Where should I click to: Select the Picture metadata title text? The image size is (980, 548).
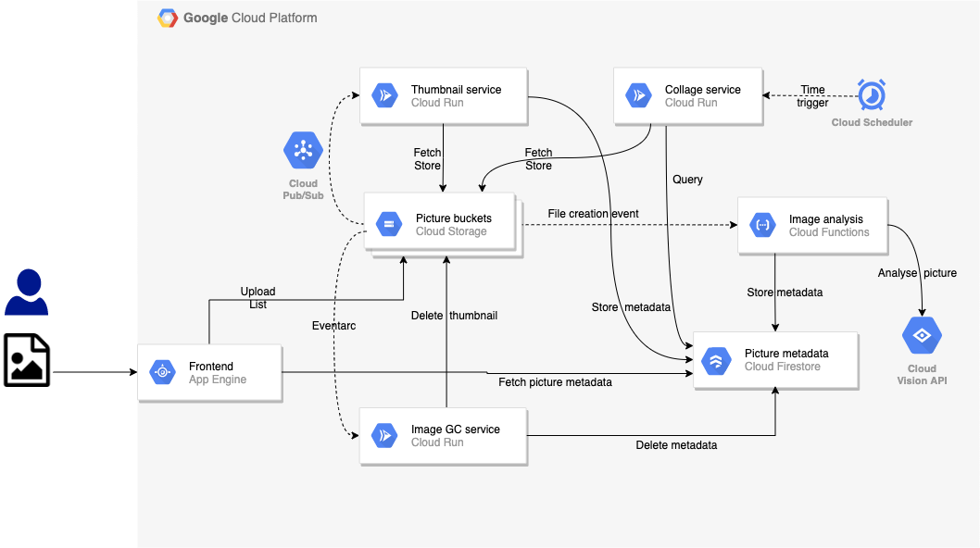tap(786, 353)
